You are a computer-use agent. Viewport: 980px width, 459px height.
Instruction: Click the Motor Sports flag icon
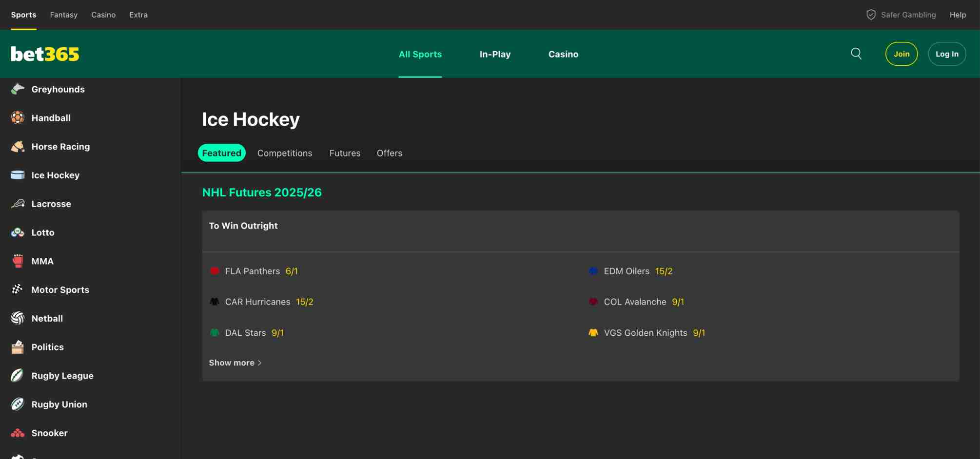pyautogui.click(x=18, y=289)
